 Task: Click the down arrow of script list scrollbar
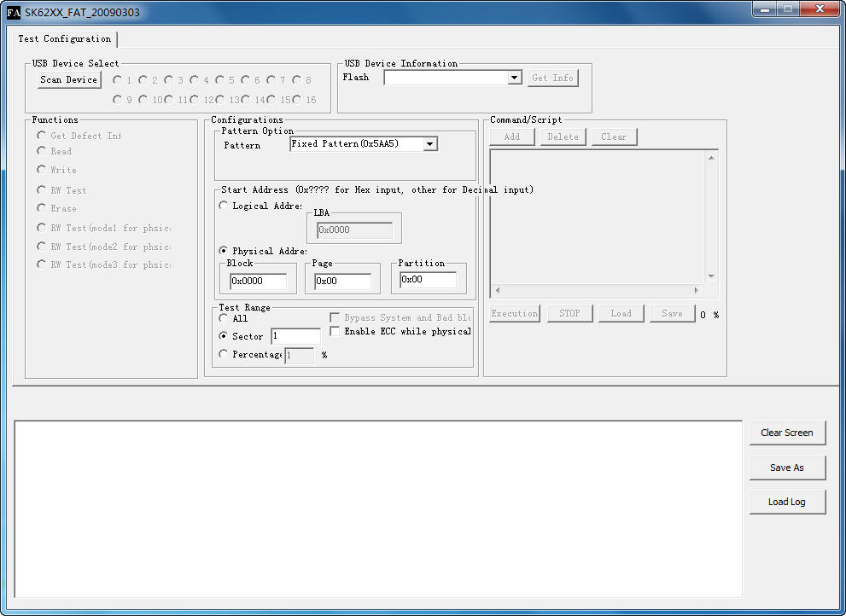coord(712,276)
